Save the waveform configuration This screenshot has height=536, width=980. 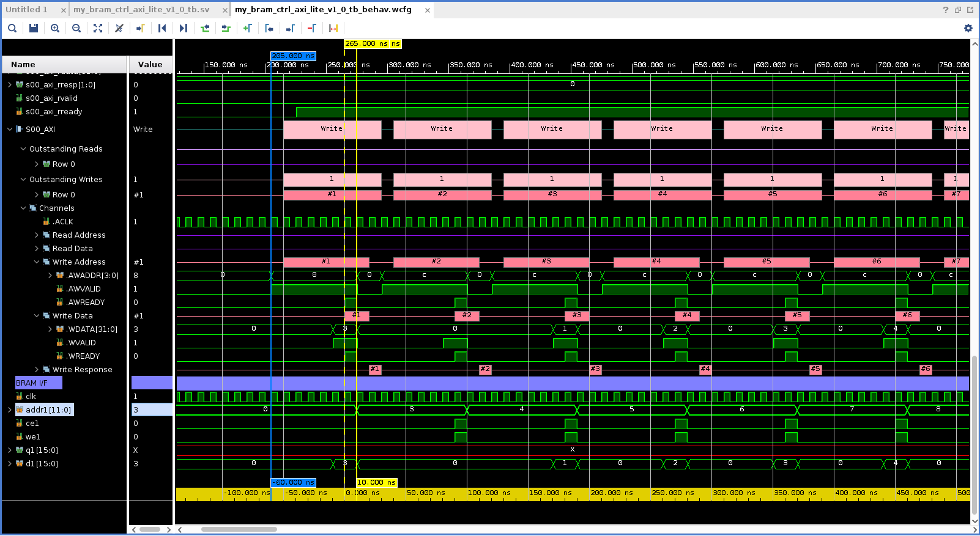[x=34, y=28]
